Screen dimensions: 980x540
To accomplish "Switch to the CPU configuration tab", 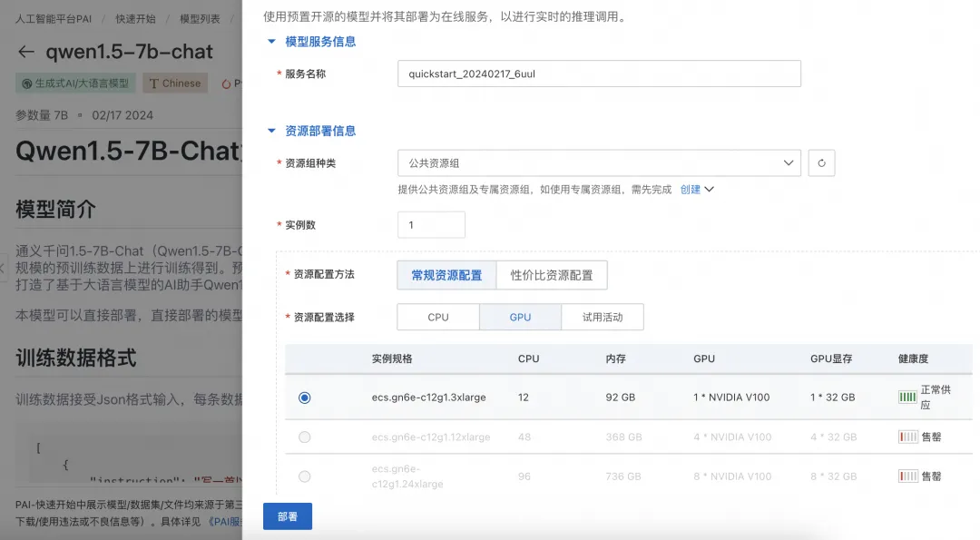I will (x=438, y=317).
